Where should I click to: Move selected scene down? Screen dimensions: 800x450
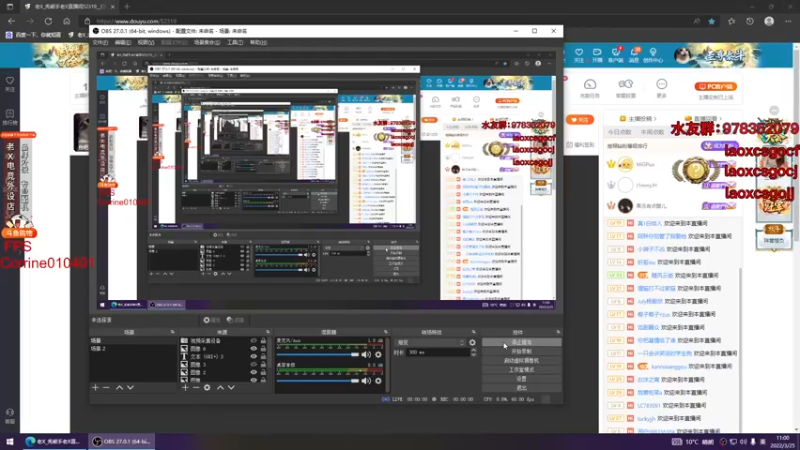tap(131, 388)
